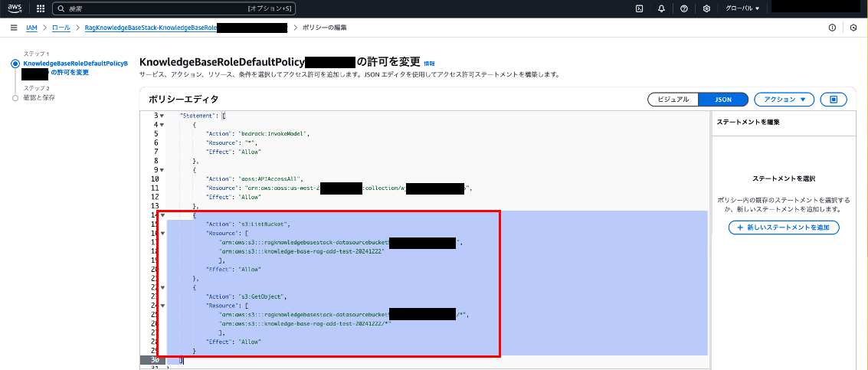
Task: Click the editor full-screen toggle button
Action: click(x=834, y=99)
